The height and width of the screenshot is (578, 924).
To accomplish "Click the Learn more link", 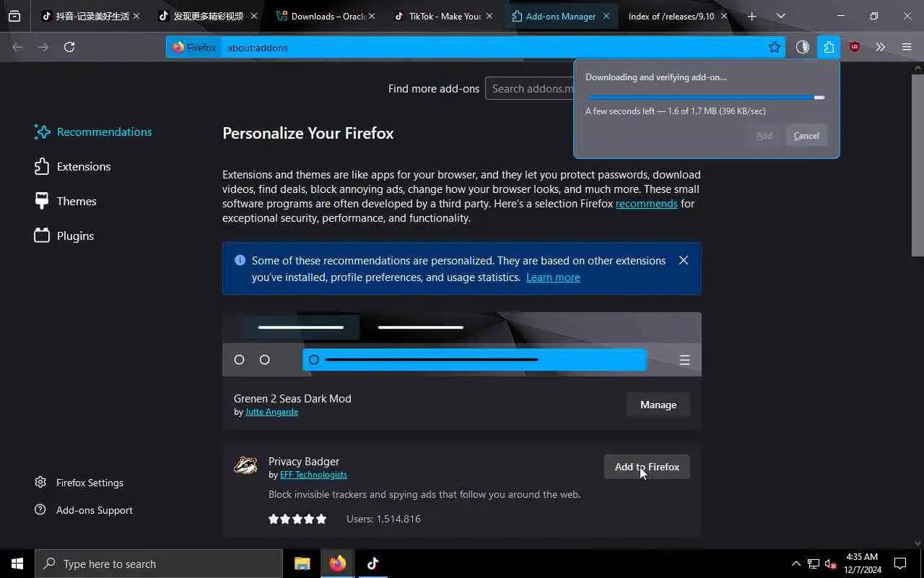I will pyautogui.click(x=553, y=277).
